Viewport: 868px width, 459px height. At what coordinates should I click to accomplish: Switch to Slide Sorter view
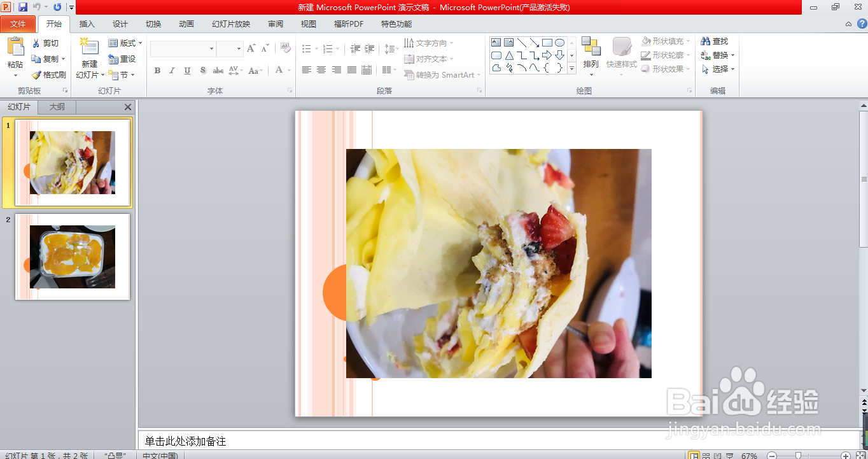(706, 456)
